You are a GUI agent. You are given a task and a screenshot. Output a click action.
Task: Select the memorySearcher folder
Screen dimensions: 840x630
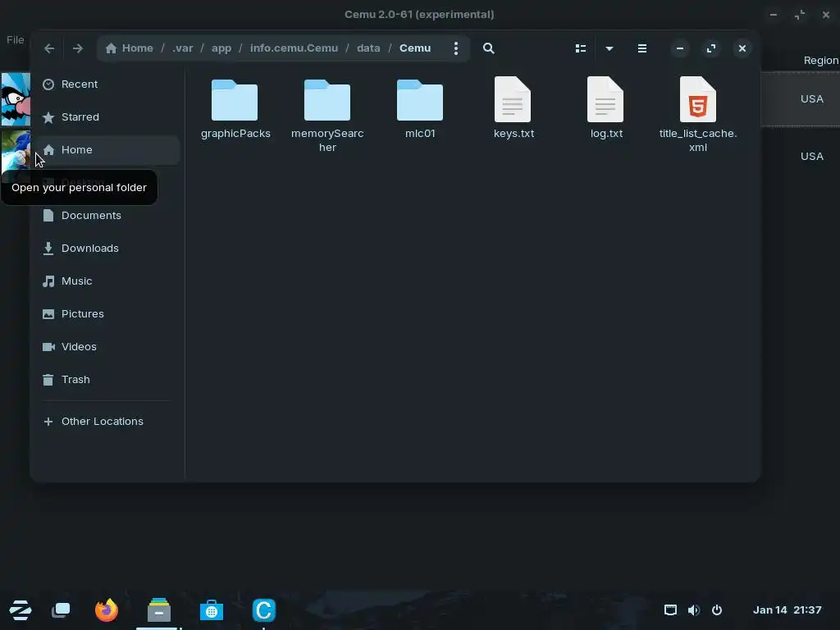click(327, 115)
